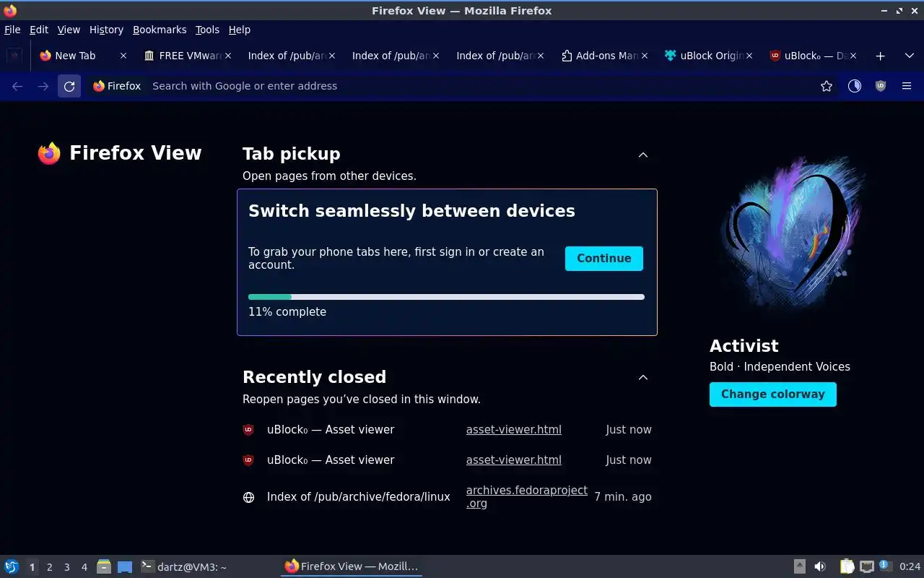
Task: Reload the page with the refresh icon
Action: pyautogui.click(x=69, y=86)
